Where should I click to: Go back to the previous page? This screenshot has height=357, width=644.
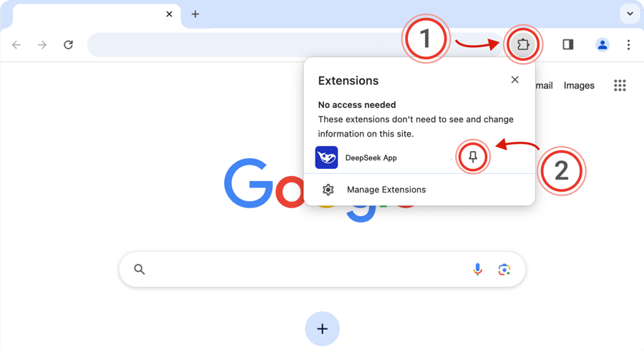tap(16, 45)
